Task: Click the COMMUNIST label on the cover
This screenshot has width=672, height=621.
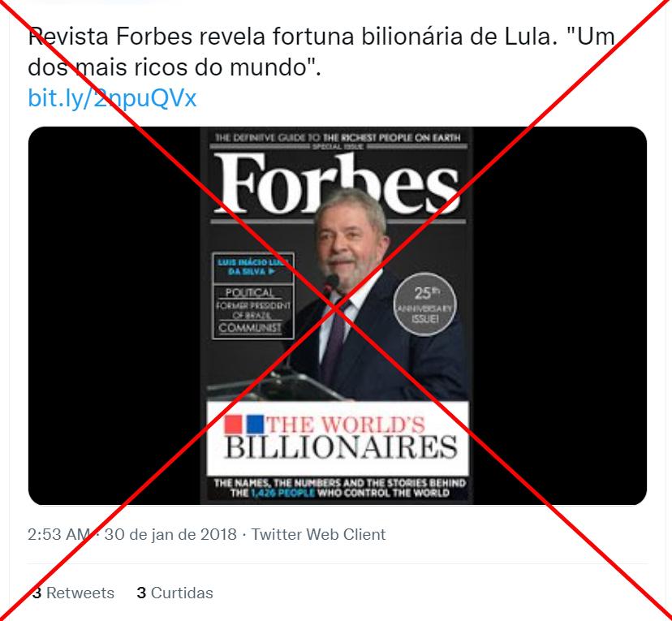Action: point(250,328)
